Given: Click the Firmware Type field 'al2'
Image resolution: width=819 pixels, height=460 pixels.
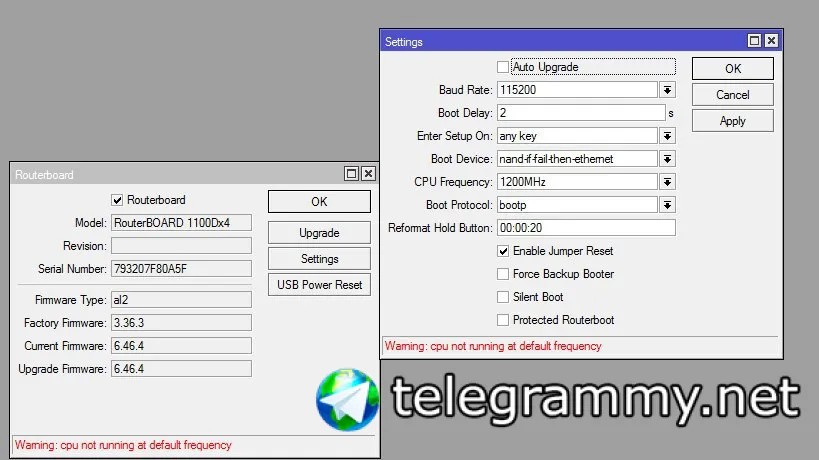Looking at the screenshot, I should (x=181, y=300).
